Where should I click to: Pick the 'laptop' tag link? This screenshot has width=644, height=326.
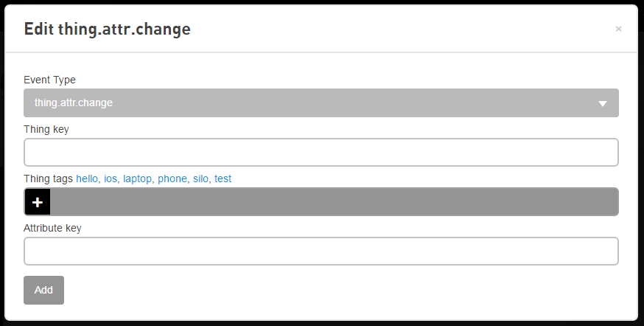138,178
